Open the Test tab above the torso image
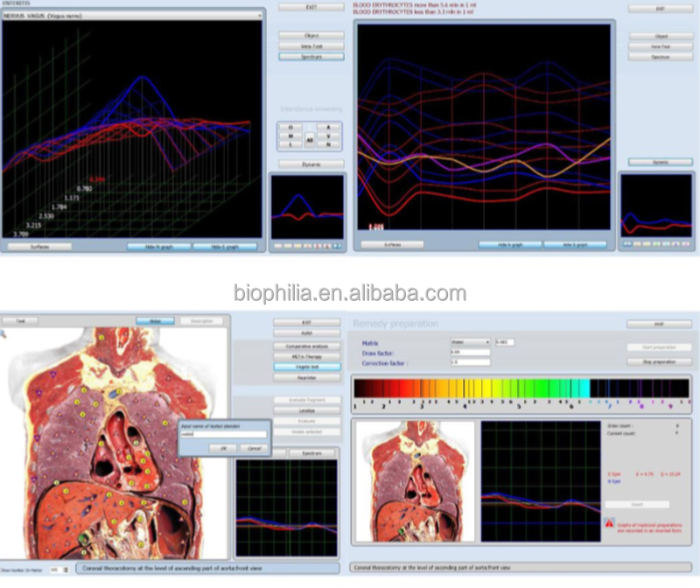Screen dimensions: 700x588 click(20, 321)
